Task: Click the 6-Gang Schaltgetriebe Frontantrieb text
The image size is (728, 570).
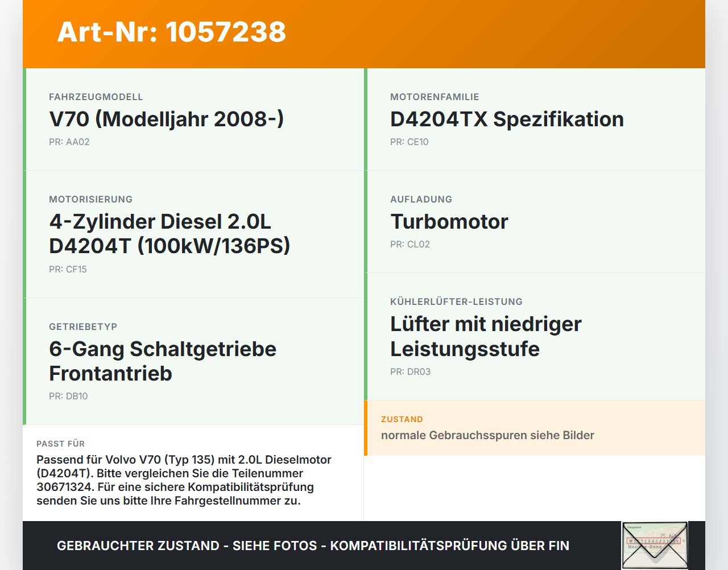Action: point(163,361)
